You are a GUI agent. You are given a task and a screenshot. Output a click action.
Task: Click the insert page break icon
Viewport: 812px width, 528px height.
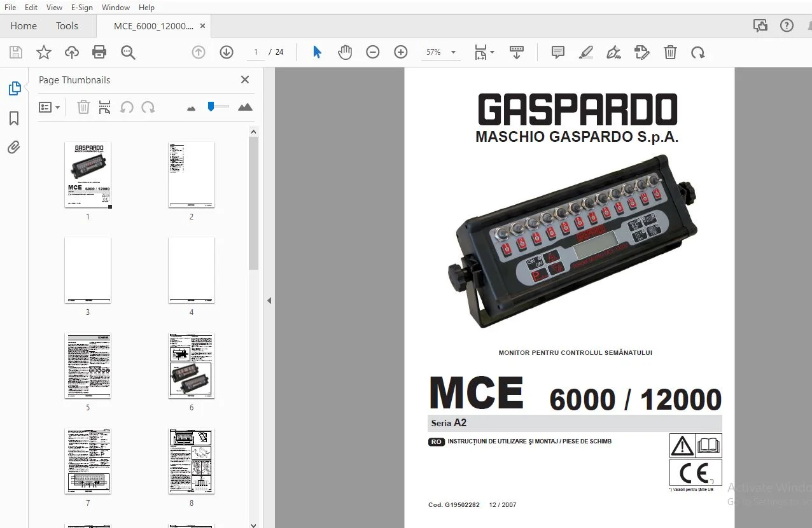[105, 107]
